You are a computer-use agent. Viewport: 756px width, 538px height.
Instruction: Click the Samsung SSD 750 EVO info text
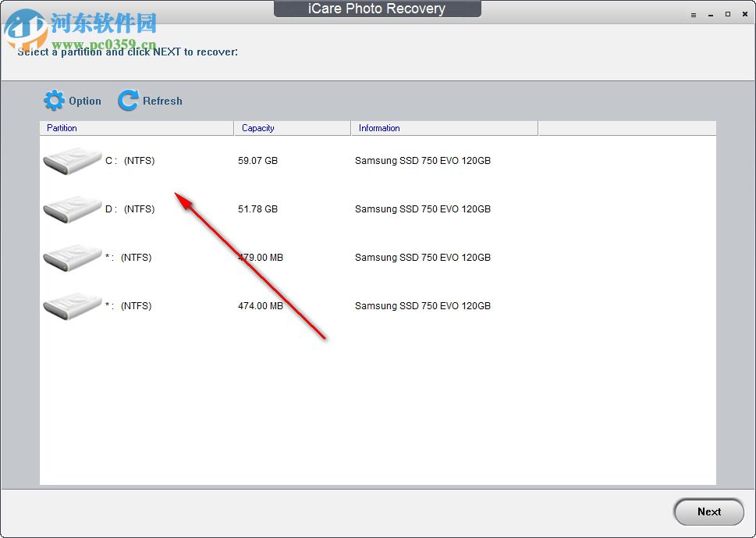click(422, 160)
